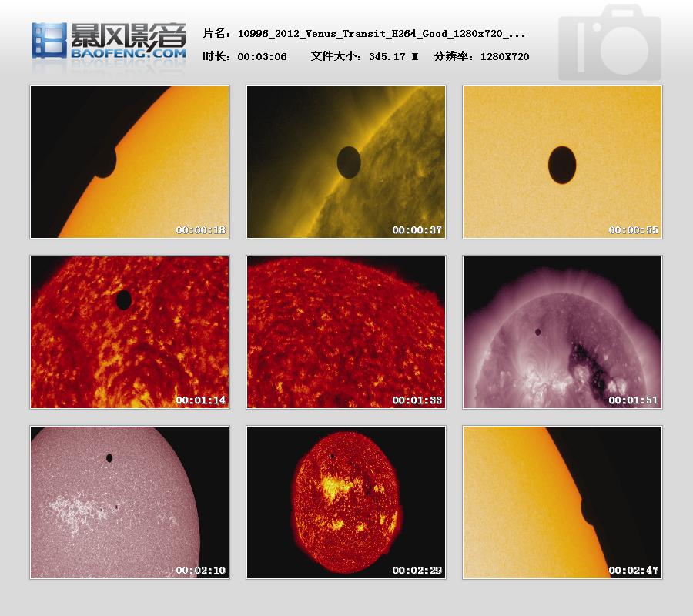This screenshot has height=616, width=693.
Task: Click the file size value 345.17 M
Action: tap(393, 56)
